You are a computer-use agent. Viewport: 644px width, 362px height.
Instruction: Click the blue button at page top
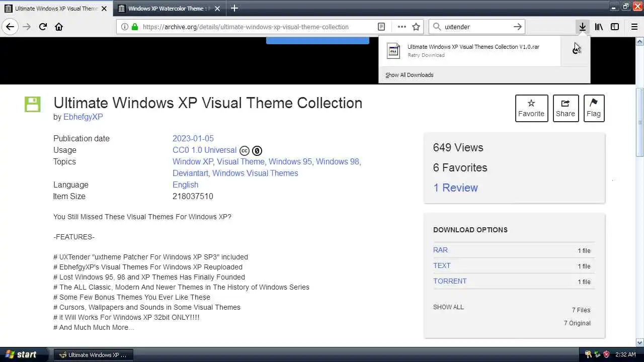coord(317,40)
